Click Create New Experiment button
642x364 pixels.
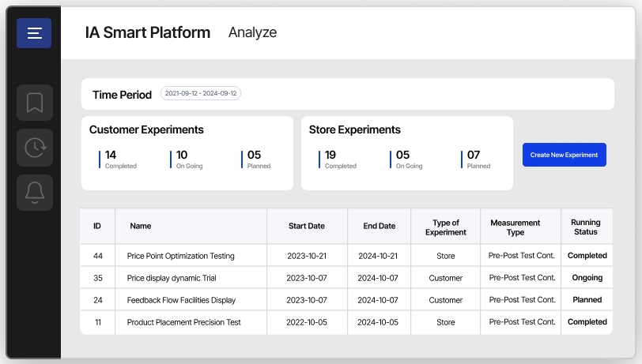(x=564, y=155)
